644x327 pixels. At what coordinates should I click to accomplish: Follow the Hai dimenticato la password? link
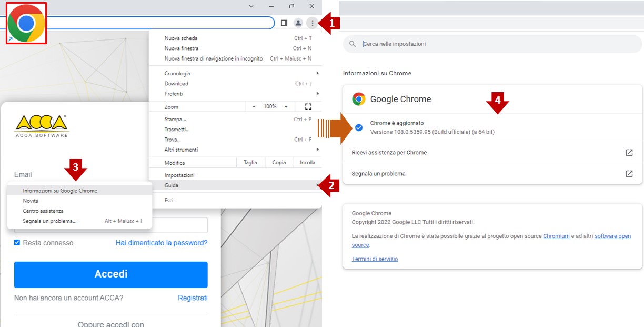pyautogui.click(x=162, y=243)
